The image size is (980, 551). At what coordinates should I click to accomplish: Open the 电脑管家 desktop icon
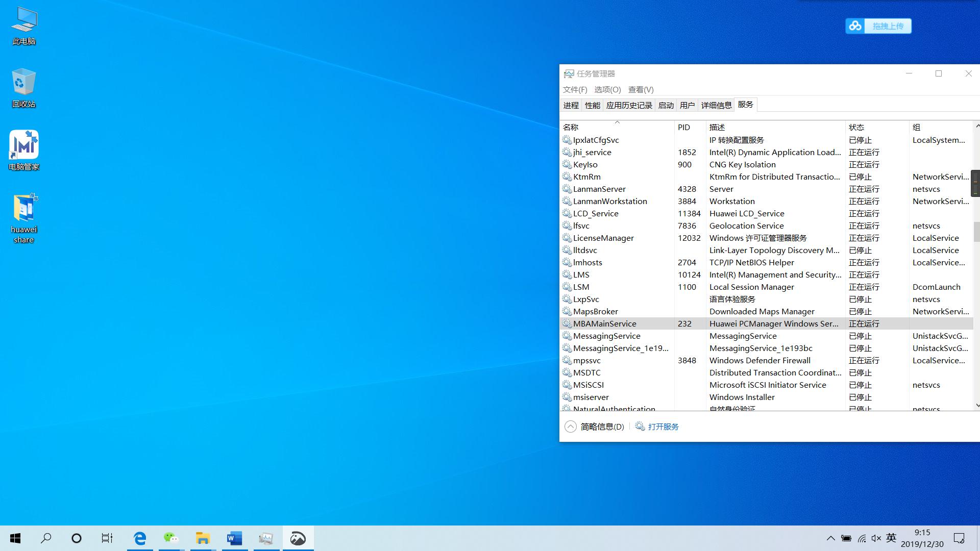[x=24, y=145]
